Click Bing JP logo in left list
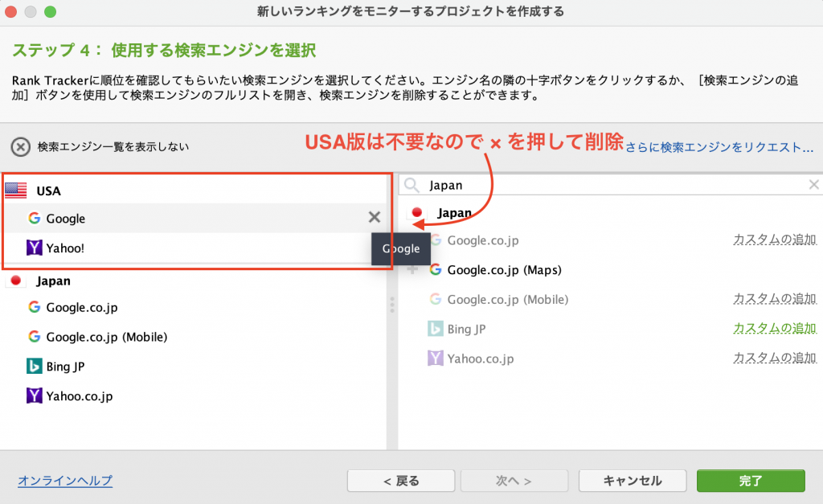Image resolution: width=823 pixels, height=504 pixels. coord(34,366)
